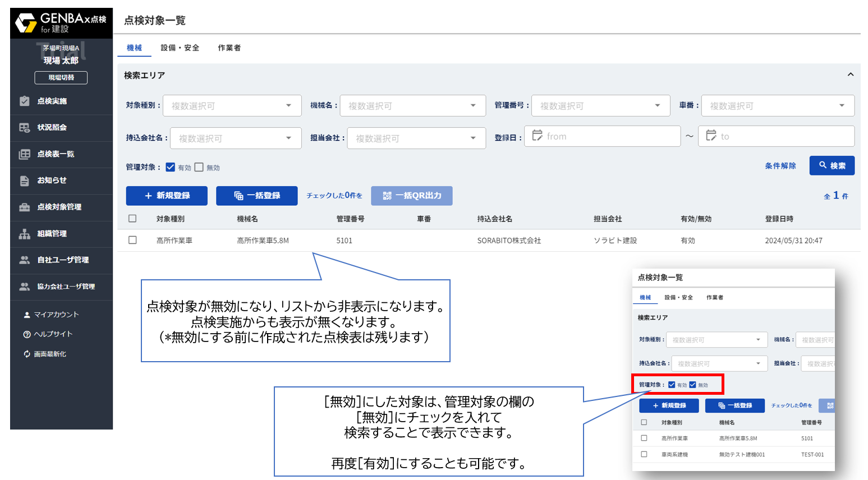The image size is (868, 480).
Task: Click 条件解除 to clear filters
Action: pos(780,165)
